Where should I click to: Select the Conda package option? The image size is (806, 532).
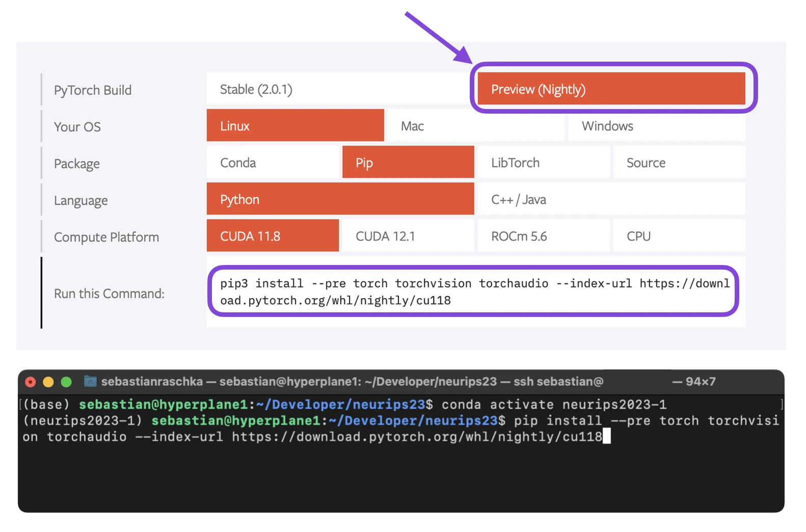click(273, 162)
